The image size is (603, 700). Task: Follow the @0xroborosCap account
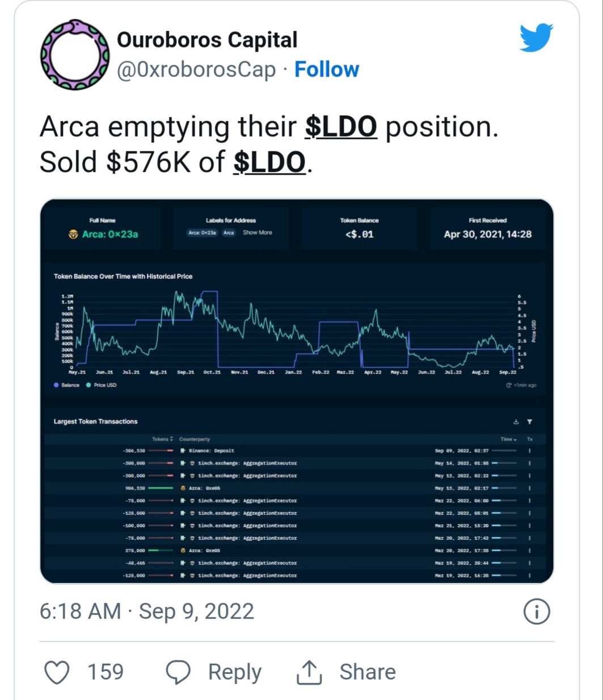click(327, 70)
